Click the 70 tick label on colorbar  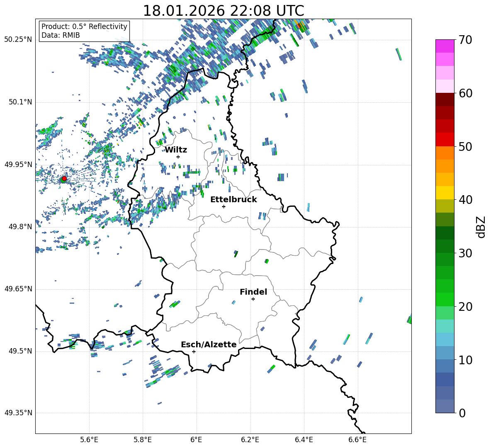tap(465, 40)
